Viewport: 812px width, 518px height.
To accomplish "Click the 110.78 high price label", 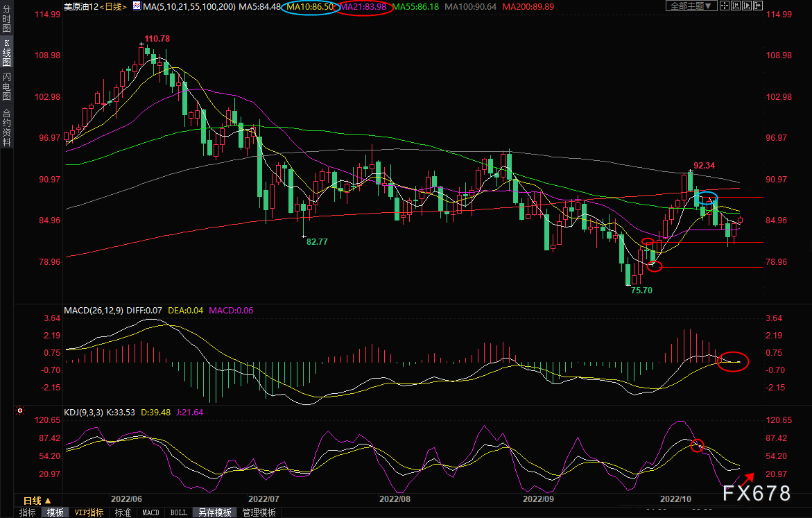I will click(x=157, y=38).
